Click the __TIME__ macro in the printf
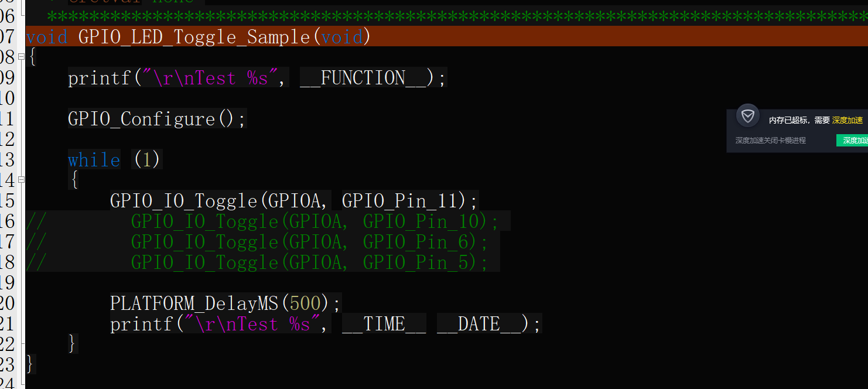868x389 pixels. (x=384, y=324)
